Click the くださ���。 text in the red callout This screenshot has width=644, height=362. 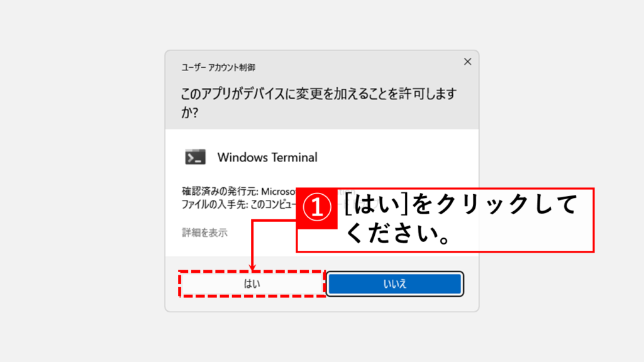point(398,234)
